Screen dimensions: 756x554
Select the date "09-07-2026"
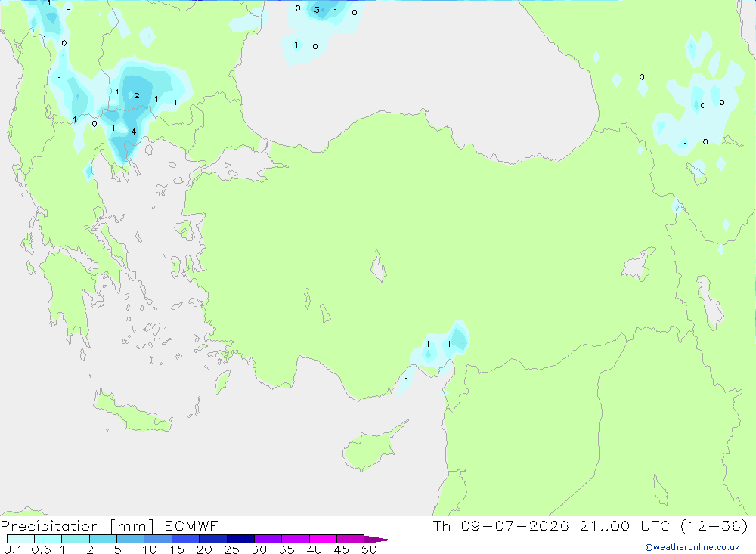click(x=515, y=525)
